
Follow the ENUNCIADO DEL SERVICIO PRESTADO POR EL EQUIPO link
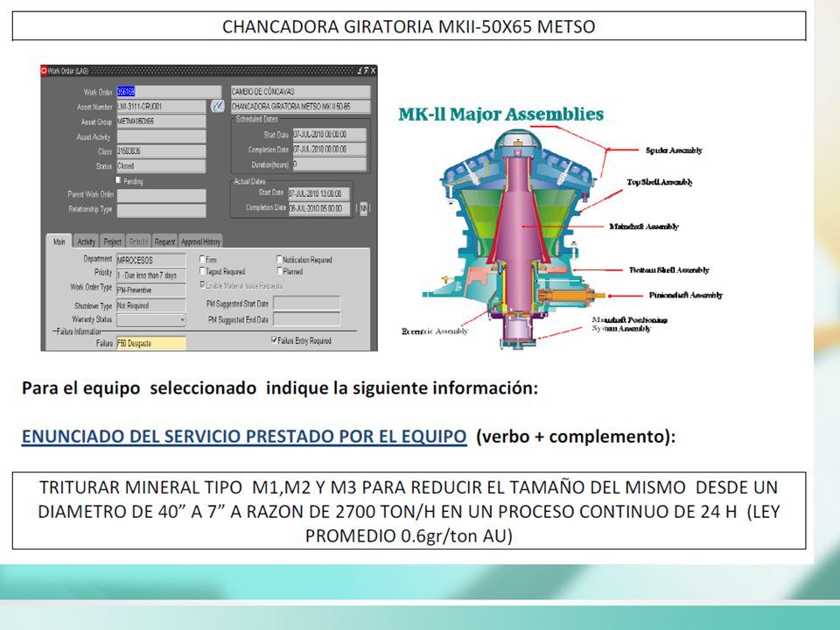tap(244, 436)
